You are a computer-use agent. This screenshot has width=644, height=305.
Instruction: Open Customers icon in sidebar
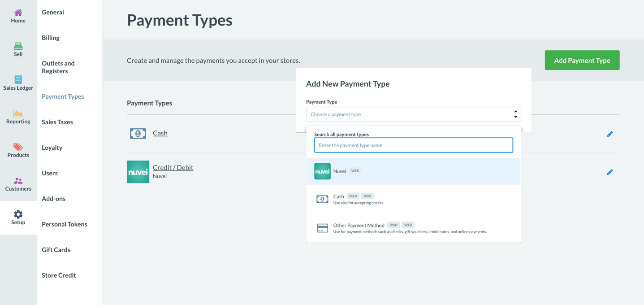[18, 181]
